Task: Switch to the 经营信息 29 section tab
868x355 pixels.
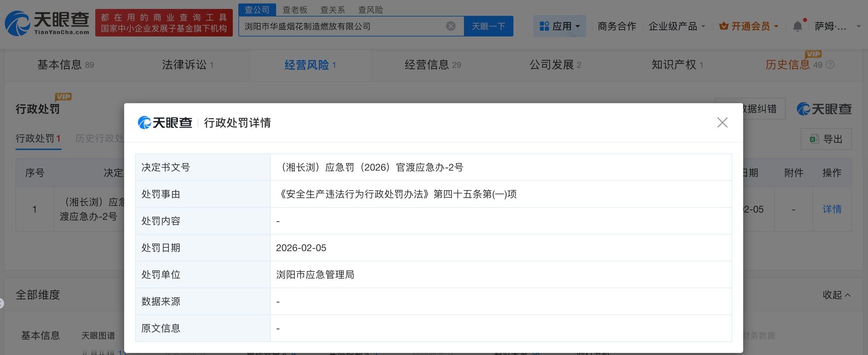Action: click(x=433, y=65)
